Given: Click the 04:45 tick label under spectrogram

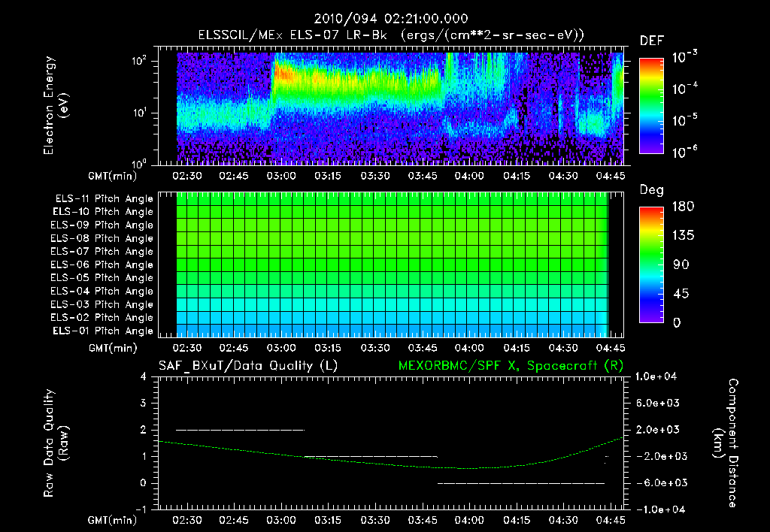Looking at the screenshot, I should tap(611, 176).
